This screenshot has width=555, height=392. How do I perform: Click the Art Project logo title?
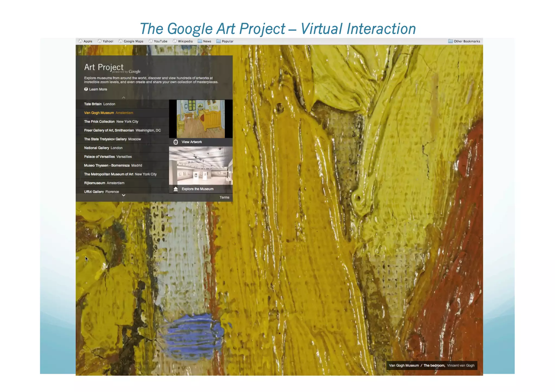click(x=104, y=67)
